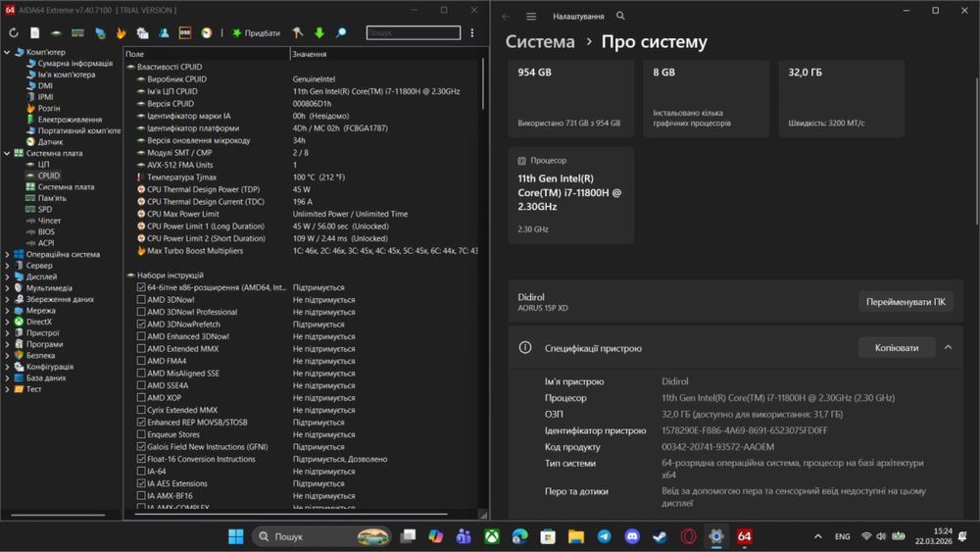Click the hammer tools icon in AIDA64 toolbar
This screenshot has width=980, height=552.
tap(298, 33)
